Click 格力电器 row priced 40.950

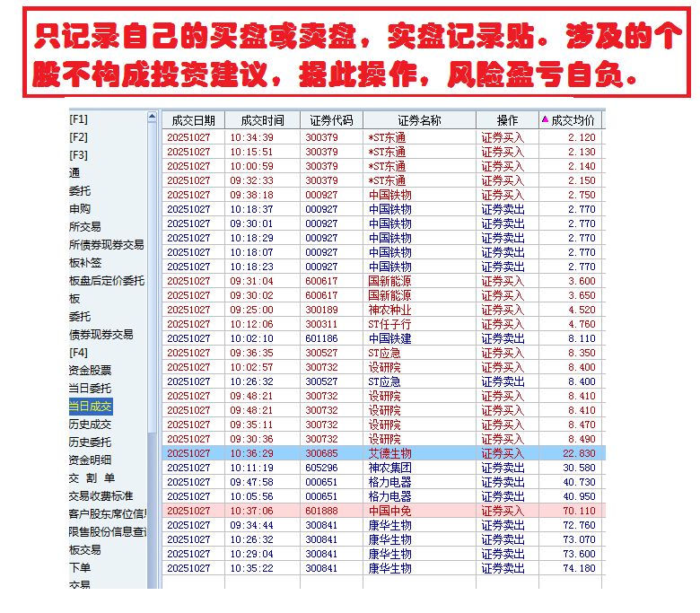point(384,496)
